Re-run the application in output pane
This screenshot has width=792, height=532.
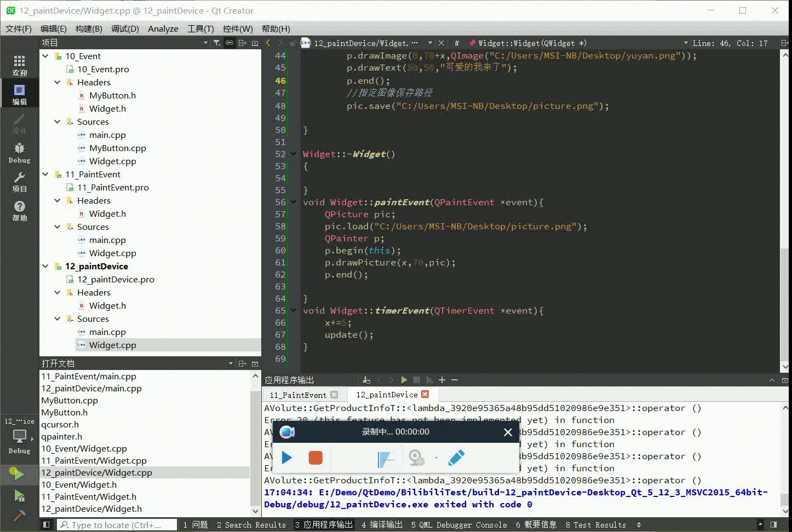click(x=404, y=380)
